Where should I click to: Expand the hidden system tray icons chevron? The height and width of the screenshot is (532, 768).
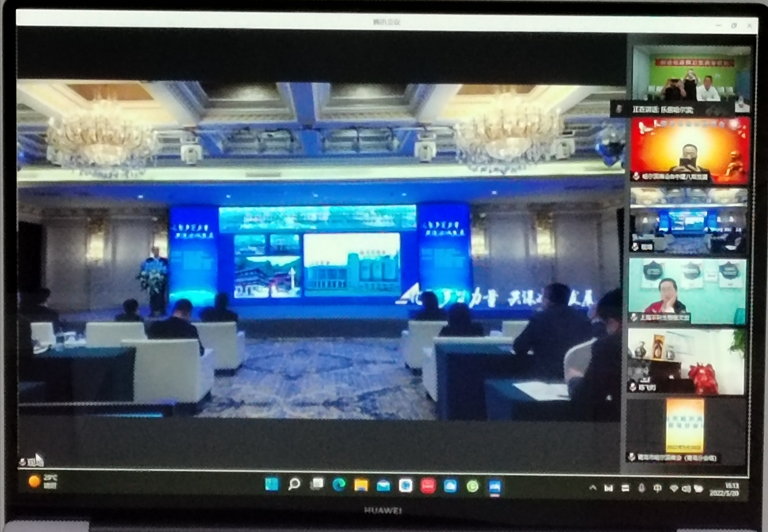pos(593,488)
